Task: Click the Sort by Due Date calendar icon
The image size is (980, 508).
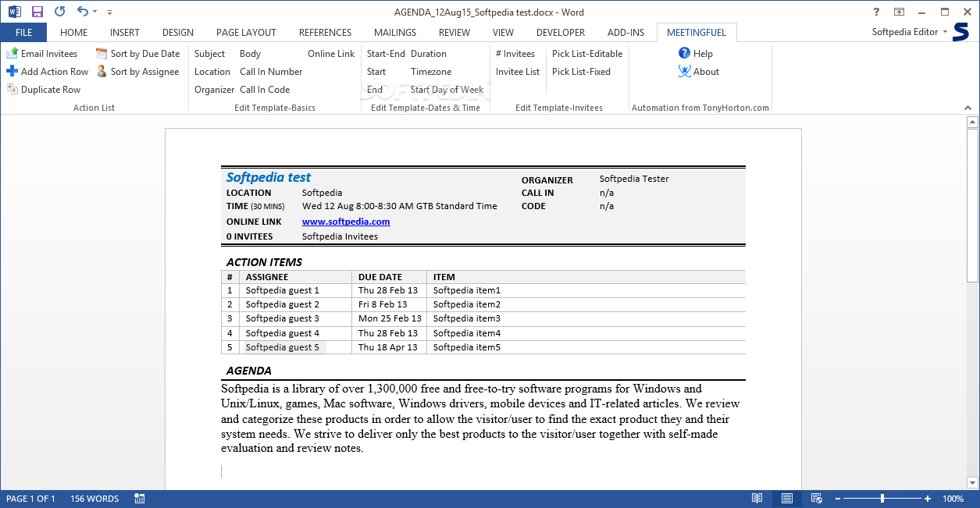Action: [102, 54]
